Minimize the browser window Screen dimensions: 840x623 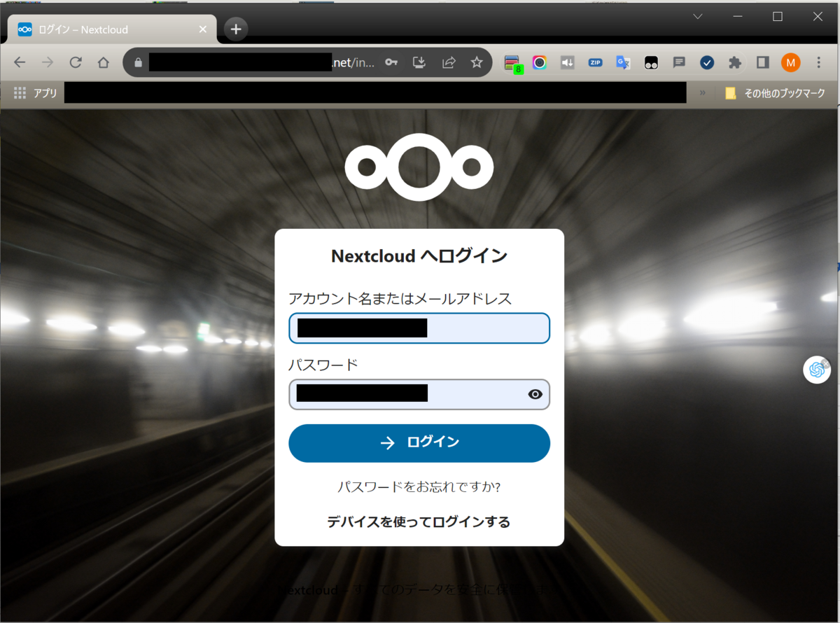click(x=738, y=17)
